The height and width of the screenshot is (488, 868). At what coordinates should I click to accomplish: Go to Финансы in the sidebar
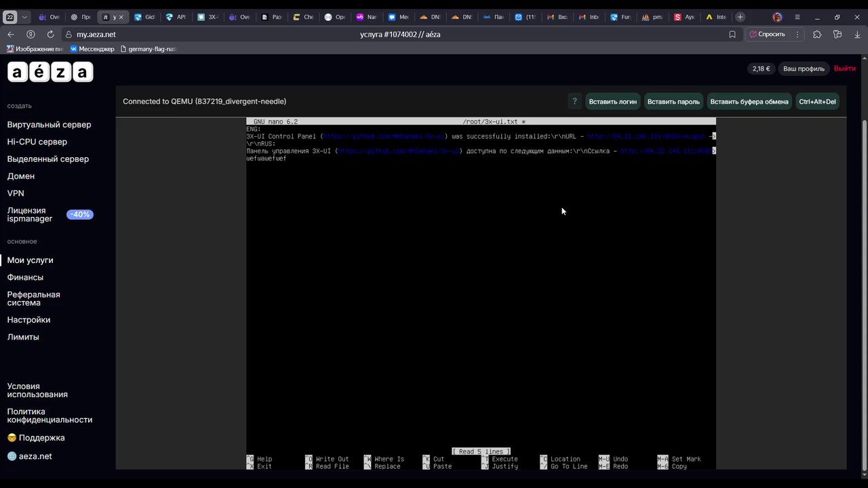pyautogui.click(x=25, y=277)
